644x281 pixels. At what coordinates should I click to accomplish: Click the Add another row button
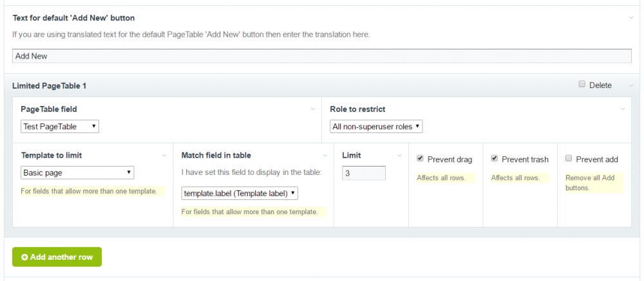(57, 257)
